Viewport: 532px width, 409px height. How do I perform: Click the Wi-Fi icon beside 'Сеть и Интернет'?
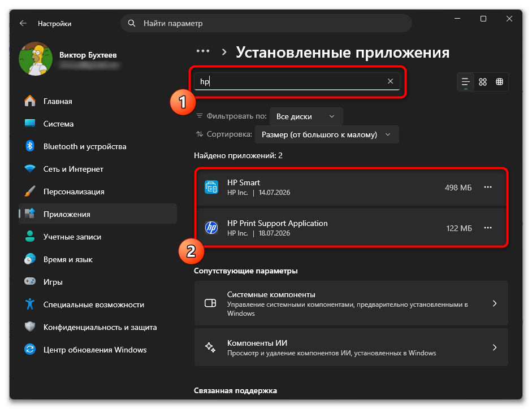tap(30, 168)
